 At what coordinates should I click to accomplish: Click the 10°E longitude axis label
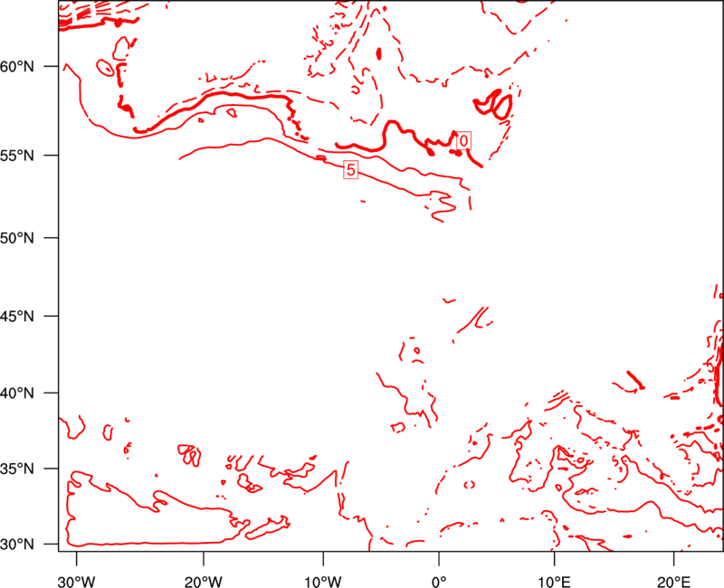(554, 581)
